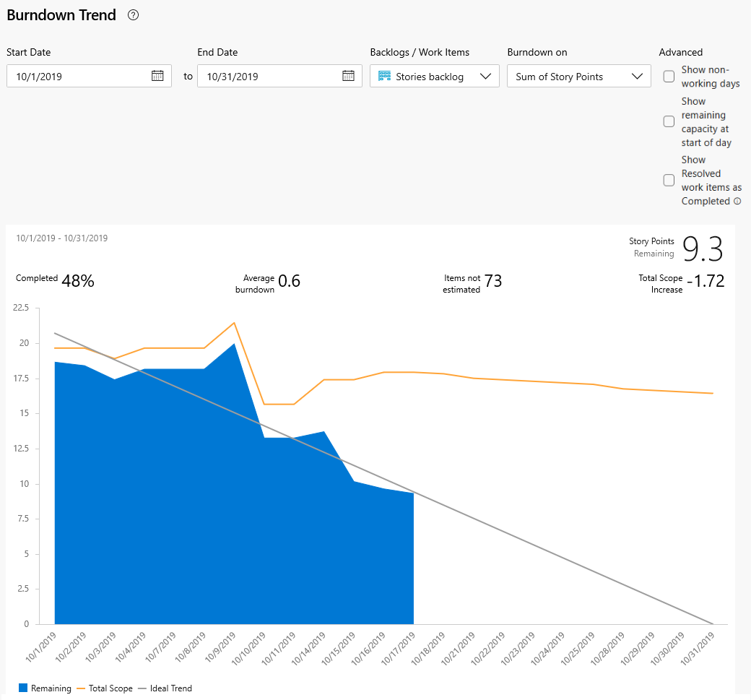Click the Start Date field showing 10/1/2019

89,76
